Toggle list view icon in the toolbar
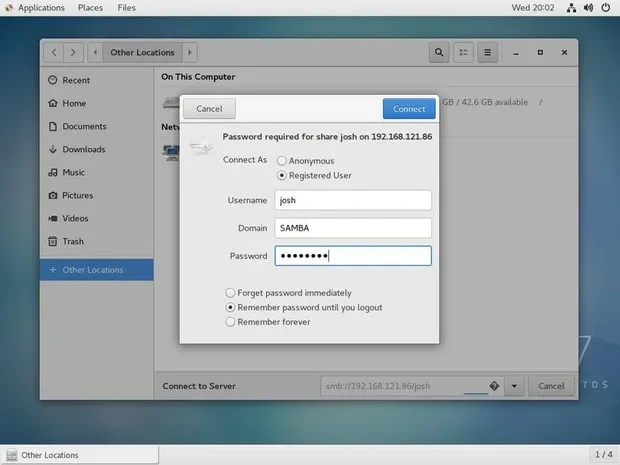The height and width of the screenshot is (465, 620). (x=463, y=52)
